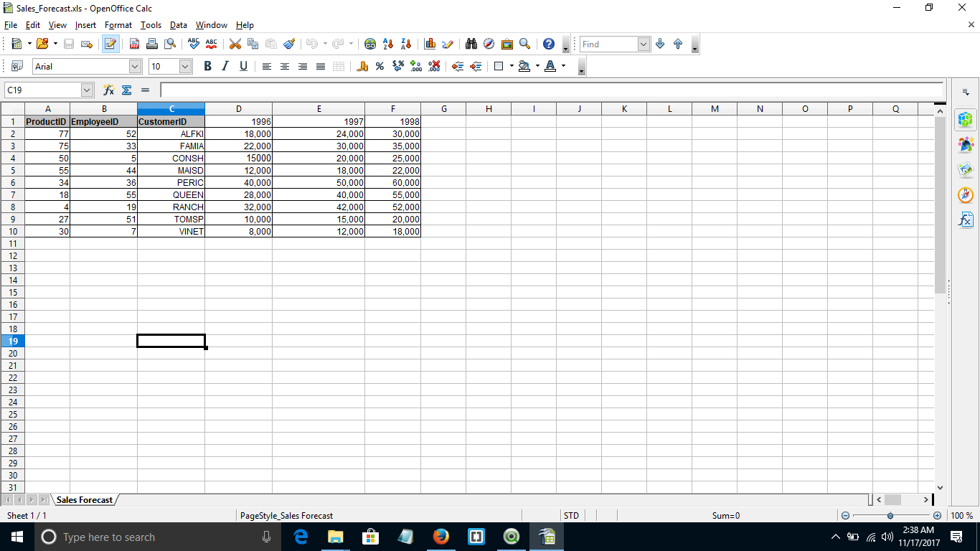Toggle Italic formatting
The width and height of the screenshot is (980, 551).
click(225, 67)
